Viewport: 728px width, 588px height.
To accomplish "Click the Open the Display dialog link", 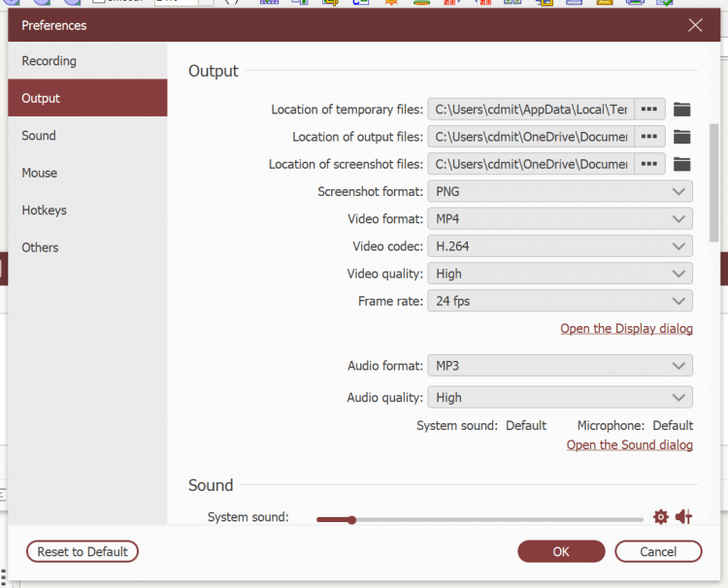I will tap(626, 329).
